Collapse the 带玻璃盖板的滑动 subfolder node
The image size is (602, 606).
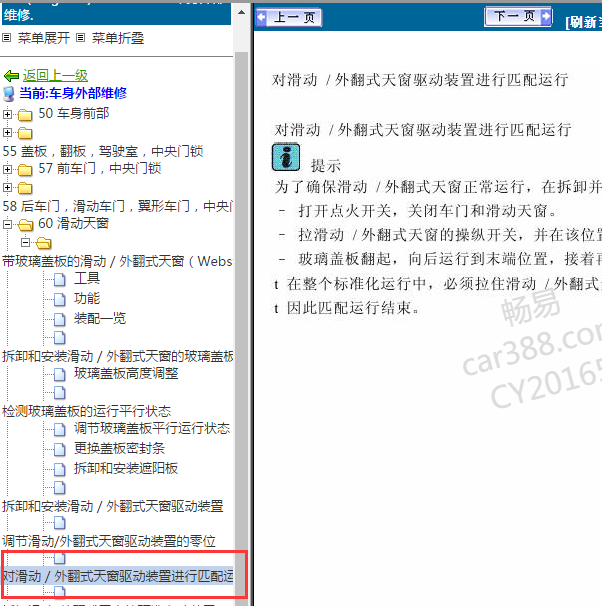tap(26, 242)
